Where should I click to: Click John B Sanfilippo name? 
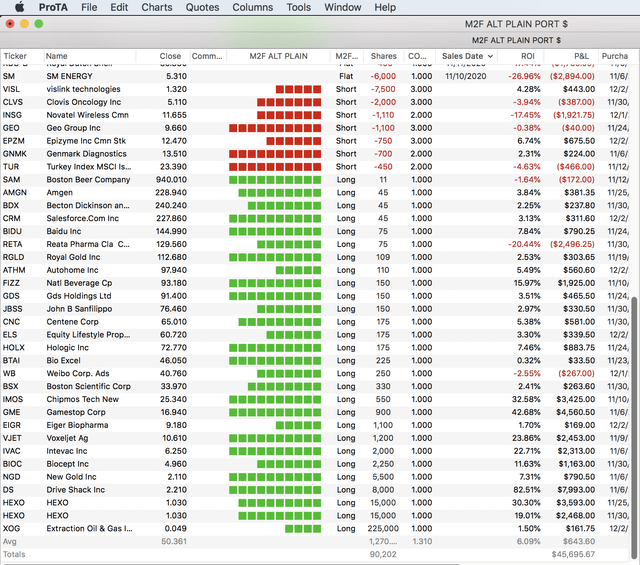pyautogui.click(x=79, y=309)
